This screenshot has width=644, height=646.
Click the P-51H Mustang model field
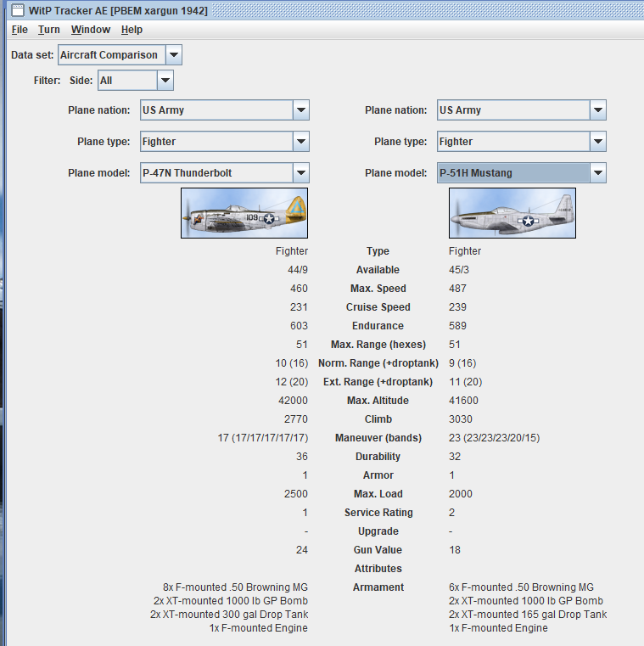tap(514, 172)
